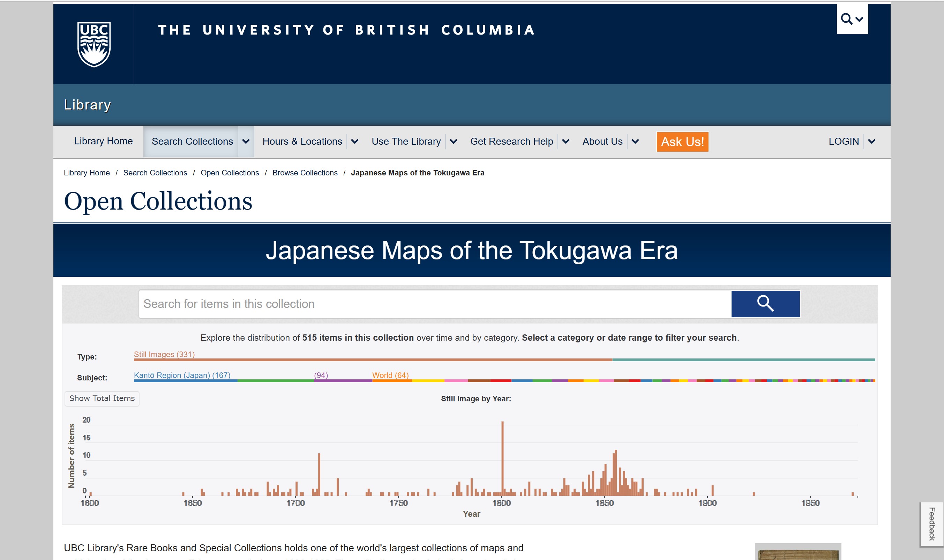Click the UBC crest logo
Screen dimensions: 944x560
point(93,44)
